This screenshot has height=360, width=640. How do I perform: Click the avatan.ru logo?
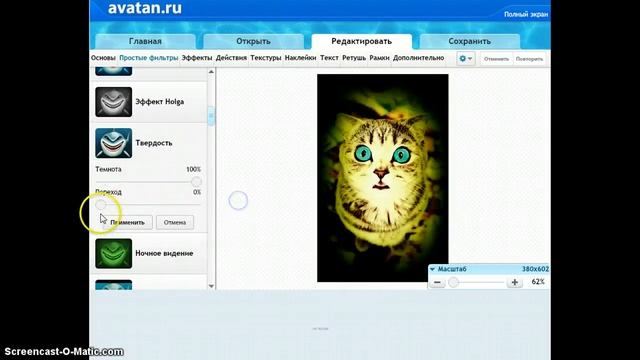145,8
